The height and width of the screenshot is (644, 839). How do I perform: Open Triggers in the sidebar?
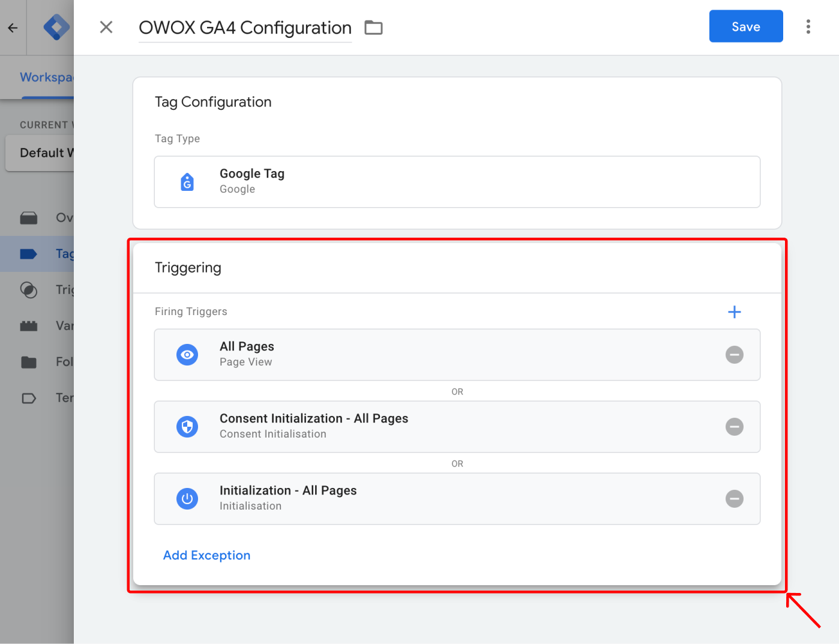(37, 290)
